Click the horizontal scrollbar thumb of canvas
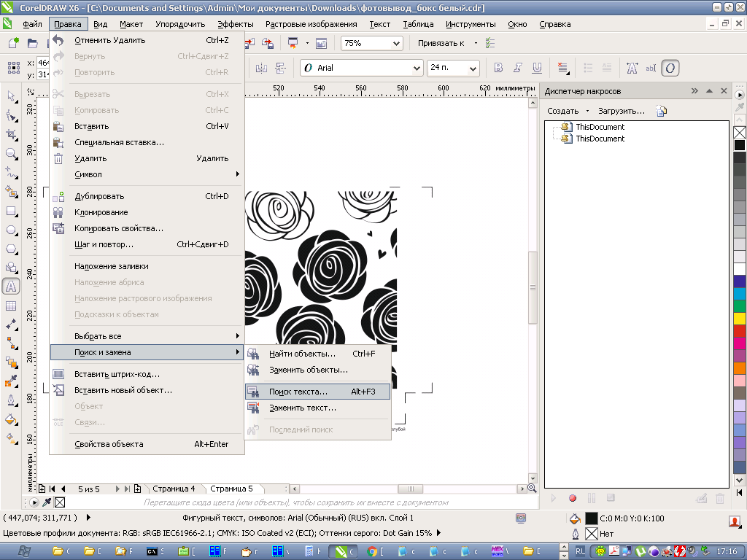The height and width of the screenshot is (560, 747). pyautogui.click(x=410, y=489)
